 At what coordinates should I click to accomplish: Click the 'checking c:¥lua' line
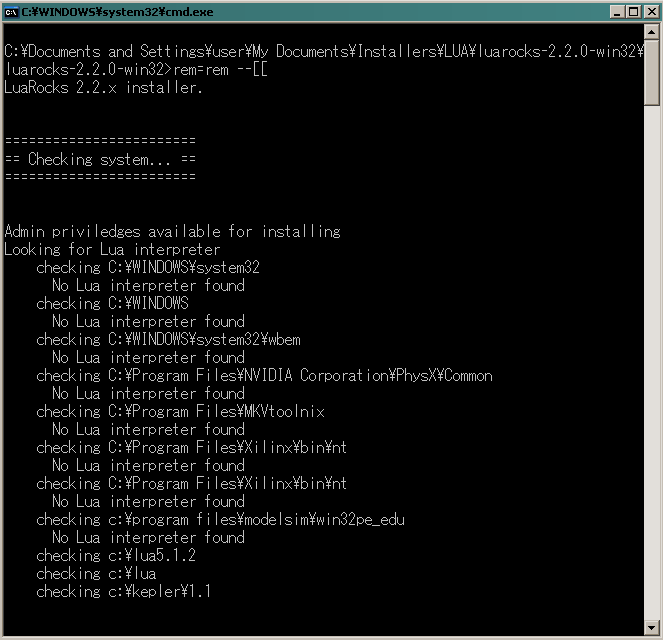pyautogui.click(x=96, y=574)
